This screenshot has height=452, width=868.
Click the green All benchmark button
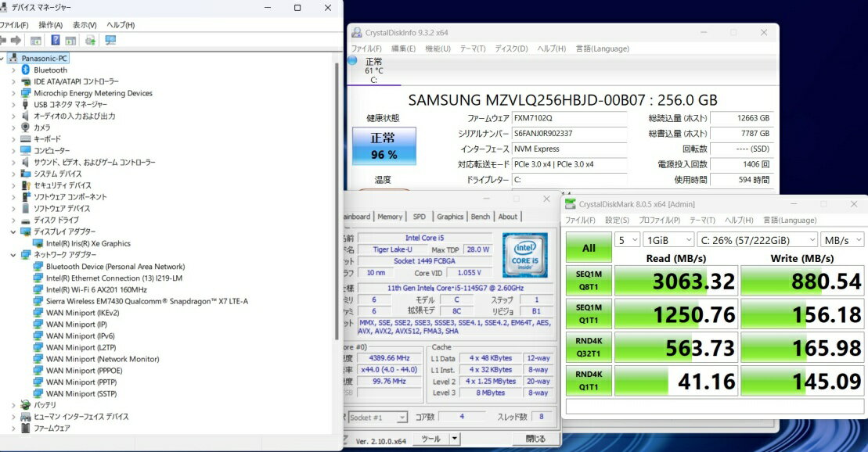(589, 248)
